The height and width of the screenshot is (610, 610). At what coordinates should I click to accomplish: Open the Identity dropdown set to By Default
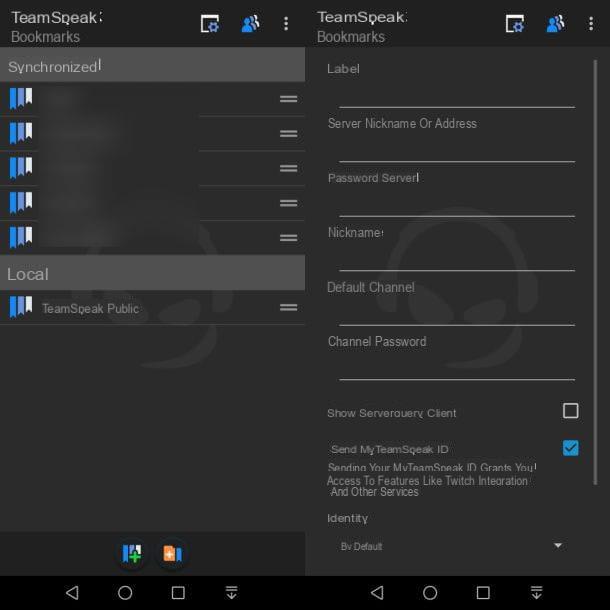(451, 546)
